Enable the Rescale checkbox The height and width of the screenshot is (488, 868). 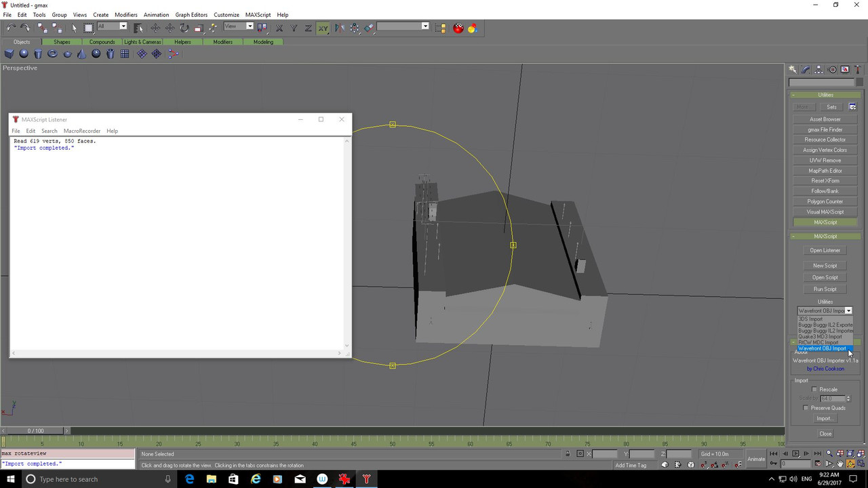click(814, 390)
